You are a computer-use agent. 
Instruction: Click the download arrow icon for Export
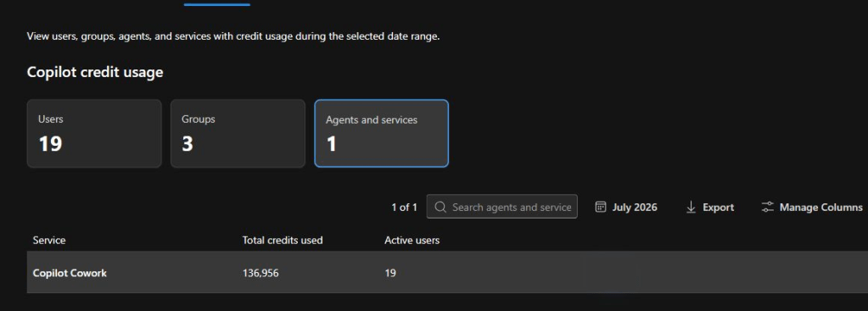[x=691, y=207]
